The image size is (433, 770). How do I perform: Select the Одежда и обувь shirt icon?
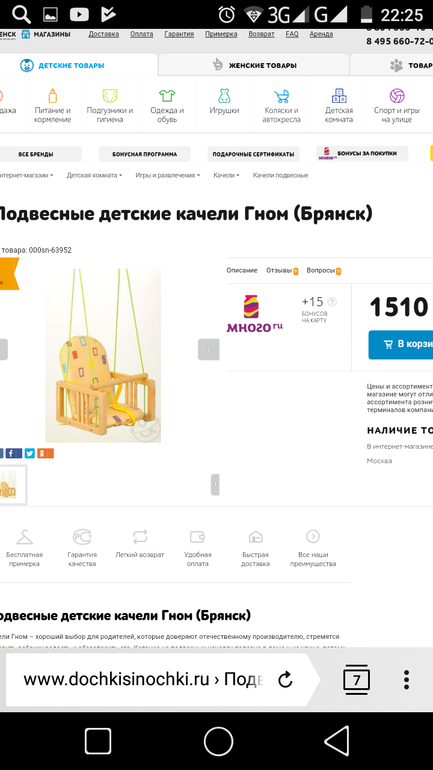(167, 95)
